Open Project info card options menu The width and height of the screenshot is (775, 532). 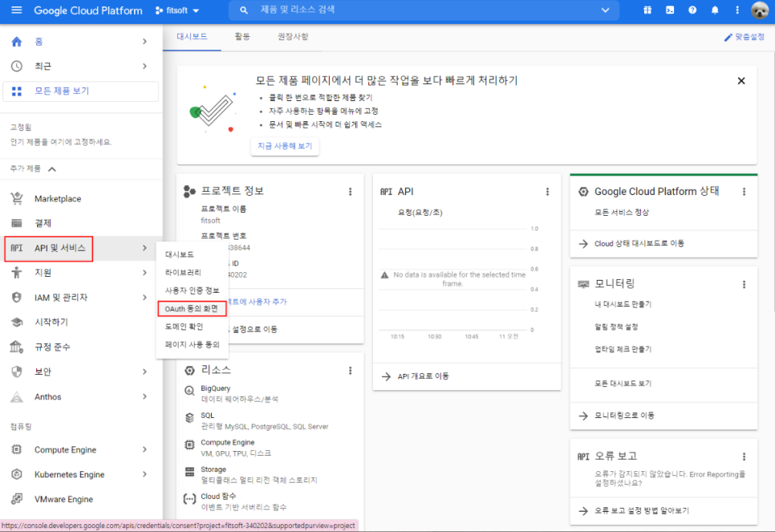coord(351,191)
